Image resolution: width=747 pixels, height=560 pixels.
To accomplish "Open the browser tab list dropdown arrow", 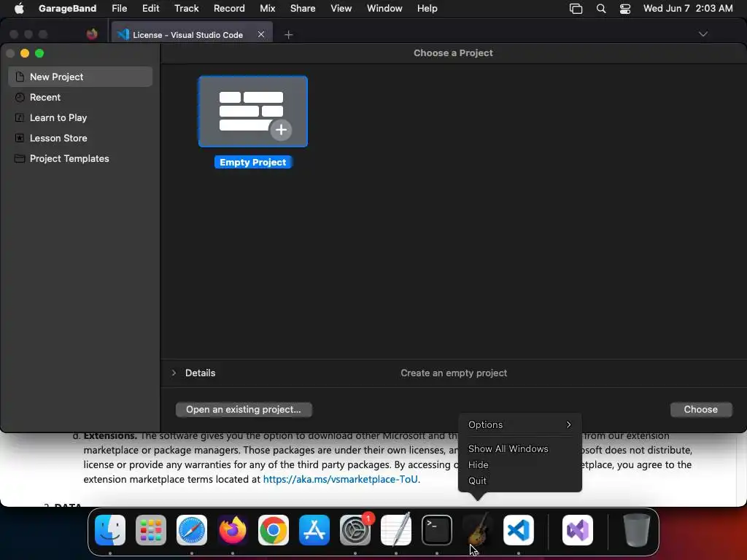I will (703, 34).
